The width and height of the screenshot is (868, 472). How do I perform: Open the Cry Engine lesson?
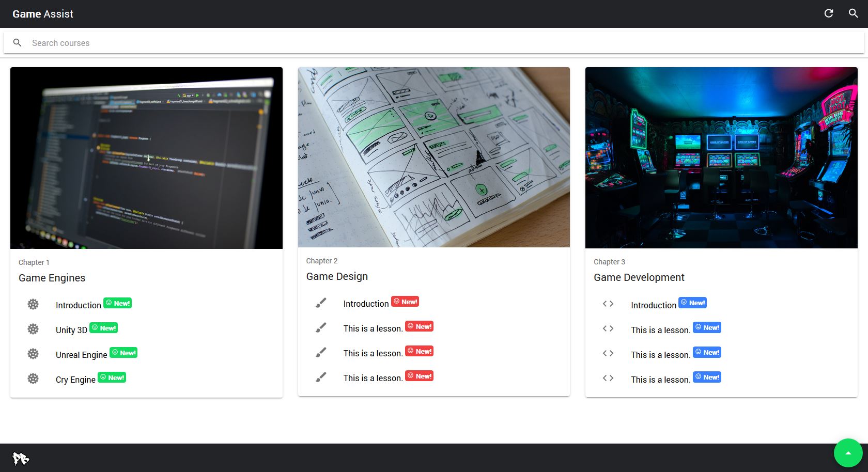pyautogui.click(x=75, y=380)
